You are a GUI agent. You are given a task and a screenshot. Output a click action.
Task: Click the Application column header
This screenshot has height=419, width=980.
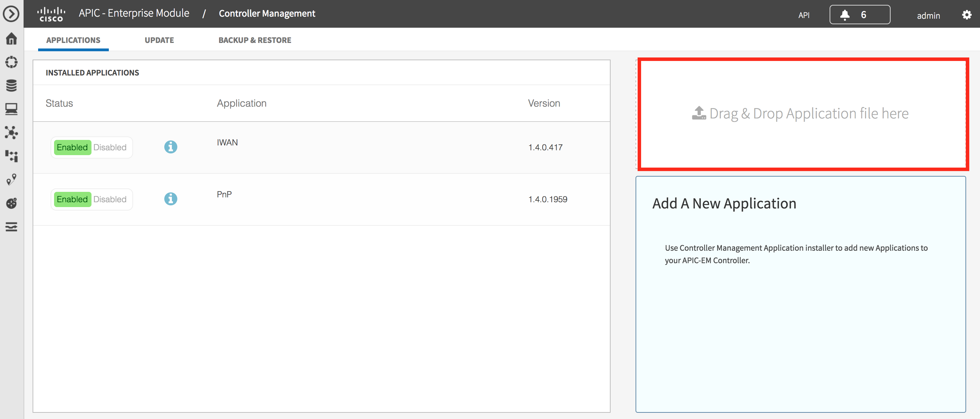pyautogui.click(x=242, y=103)
